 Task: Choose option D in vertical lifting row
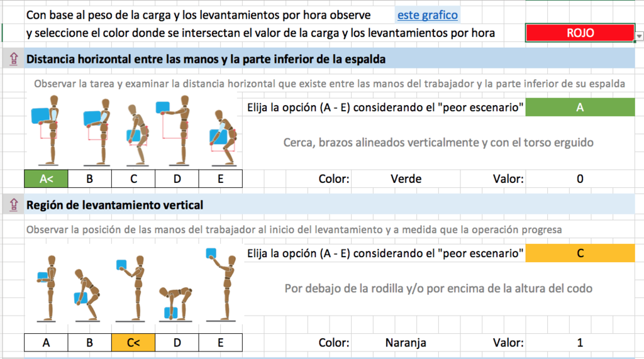click(177, 343)
